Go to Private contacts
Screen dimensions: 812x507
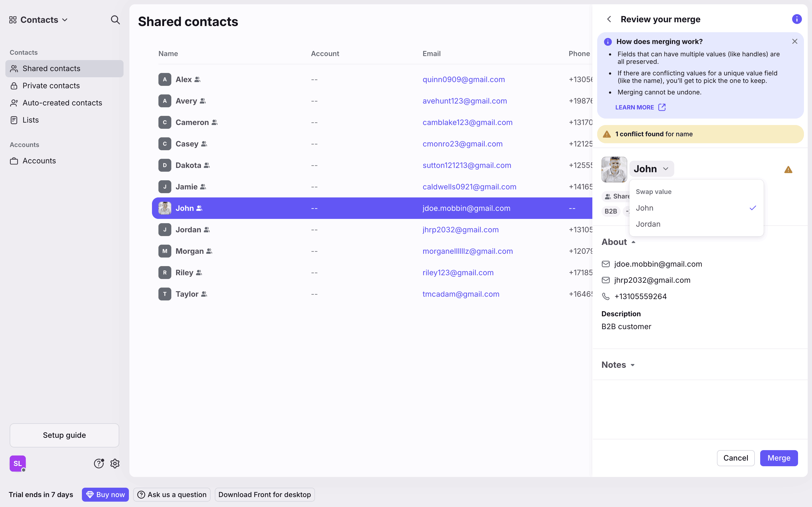pos(51,86)
